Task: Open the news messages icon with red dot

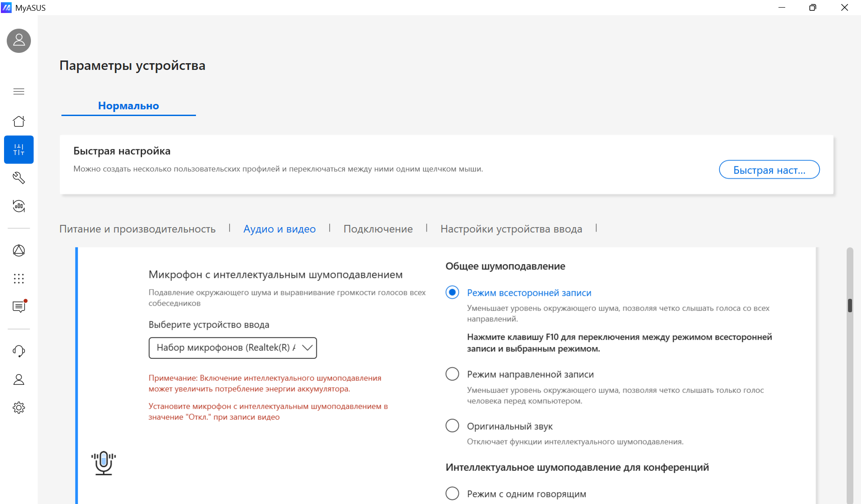Action: coord(19,306)
